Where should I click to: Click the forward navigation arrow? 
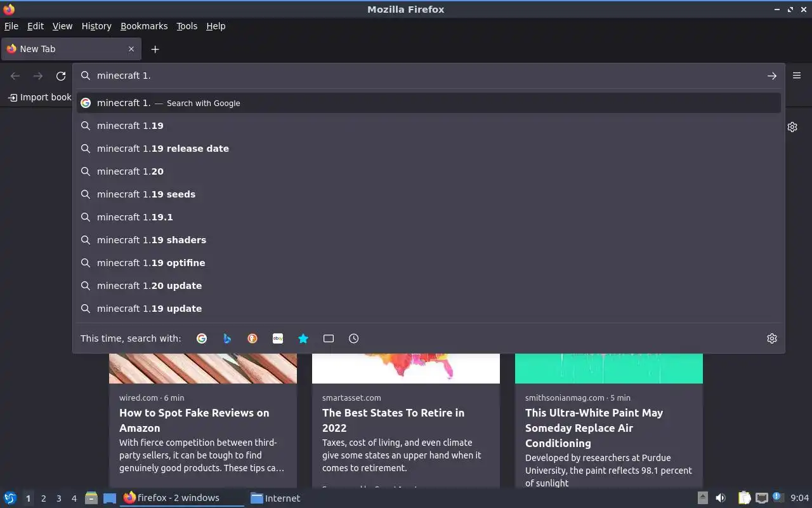(x=38, y=76)
